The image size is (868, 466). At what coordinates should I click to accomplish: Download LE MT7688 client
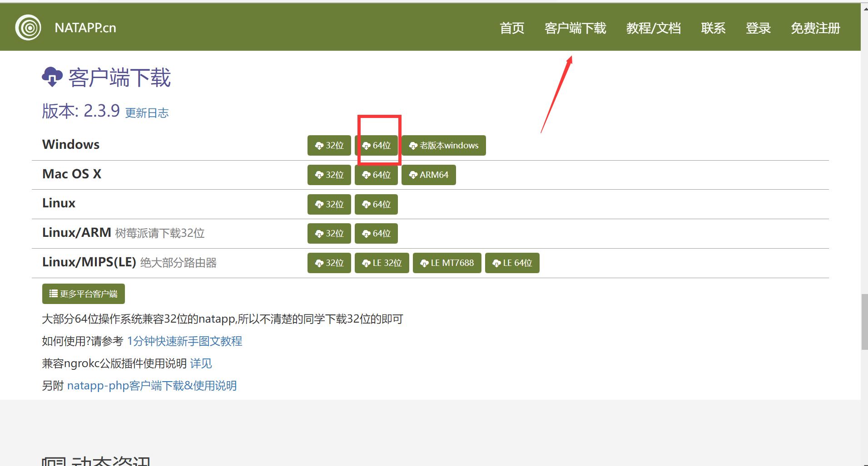coord(447,263)
